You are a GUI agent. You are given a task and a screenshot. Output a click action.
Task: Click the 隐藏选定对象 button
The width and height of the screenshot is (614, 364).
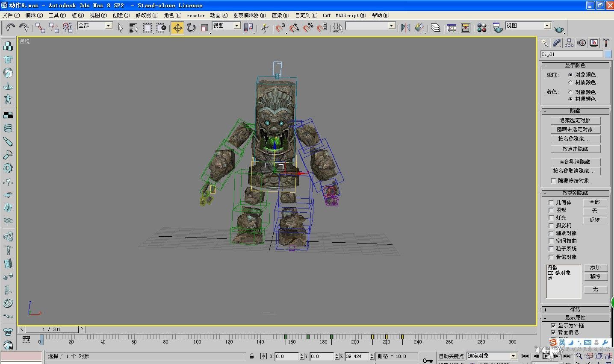575,120
